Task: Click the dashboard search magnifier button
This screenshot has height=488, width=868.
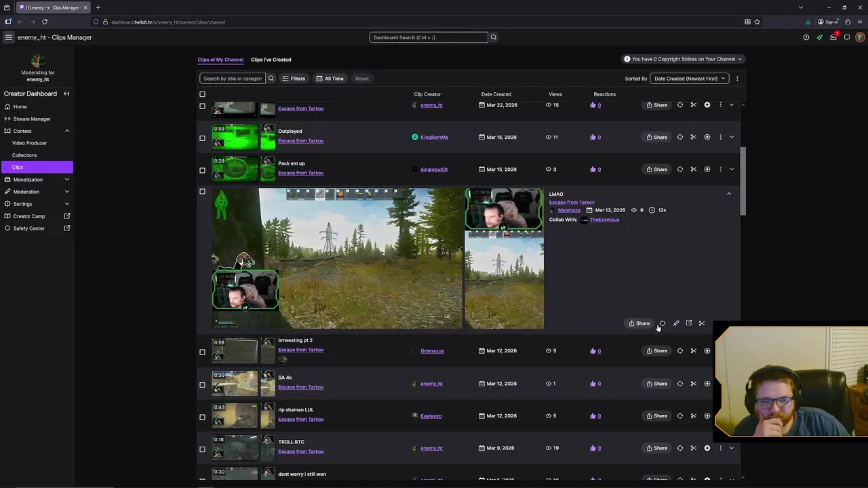Action: click(x=494, y=37)
